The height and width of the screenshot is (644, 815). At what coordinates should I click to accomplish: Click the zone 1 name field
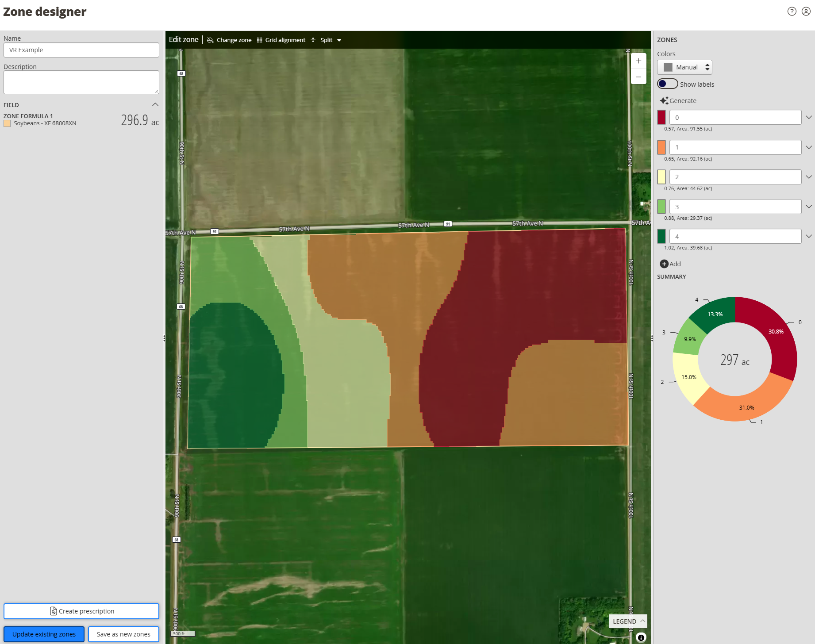(735, 147)
